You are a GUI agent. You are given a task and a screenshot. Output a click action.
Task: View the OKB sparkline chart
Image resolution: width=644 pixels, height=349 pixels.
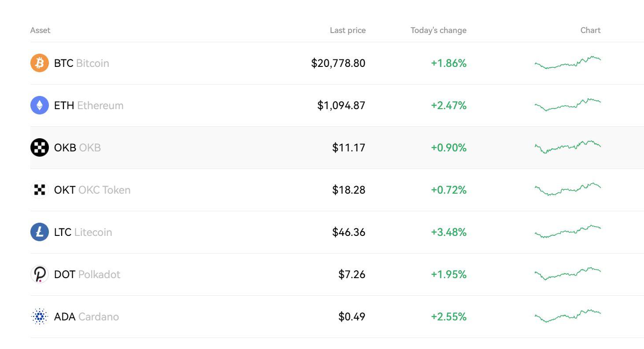tap(567, 147)
